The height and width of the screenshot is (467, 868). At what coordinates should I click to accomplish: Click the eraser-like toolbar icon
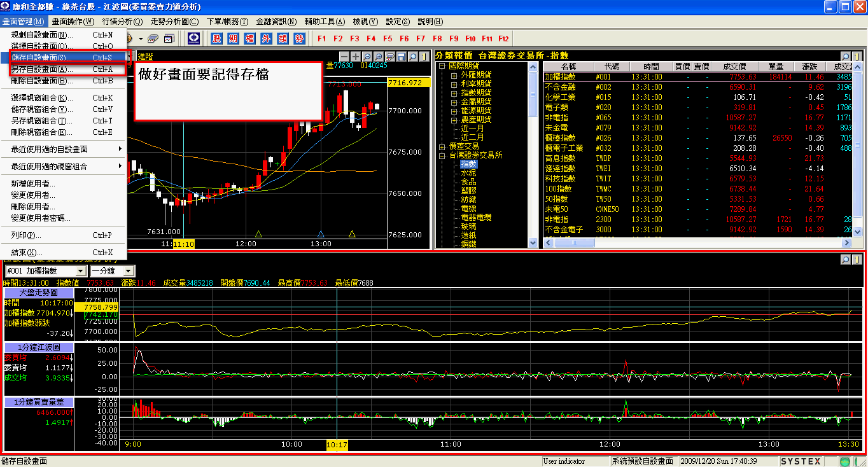click(153, 39)
